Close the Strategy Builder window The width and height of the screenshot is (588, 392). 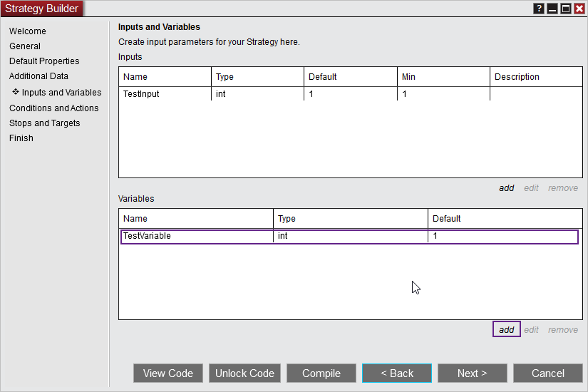pyautogui.click(x=579, y=9)
